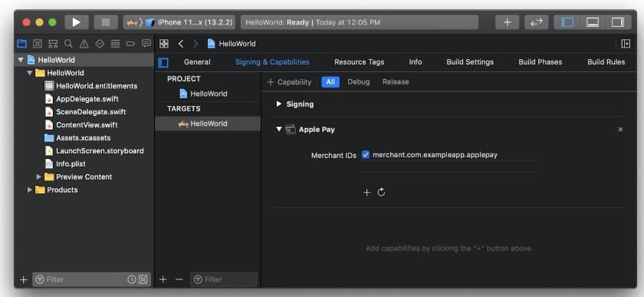Refresh the Merchant IDs list

click(x=381, y=192)
